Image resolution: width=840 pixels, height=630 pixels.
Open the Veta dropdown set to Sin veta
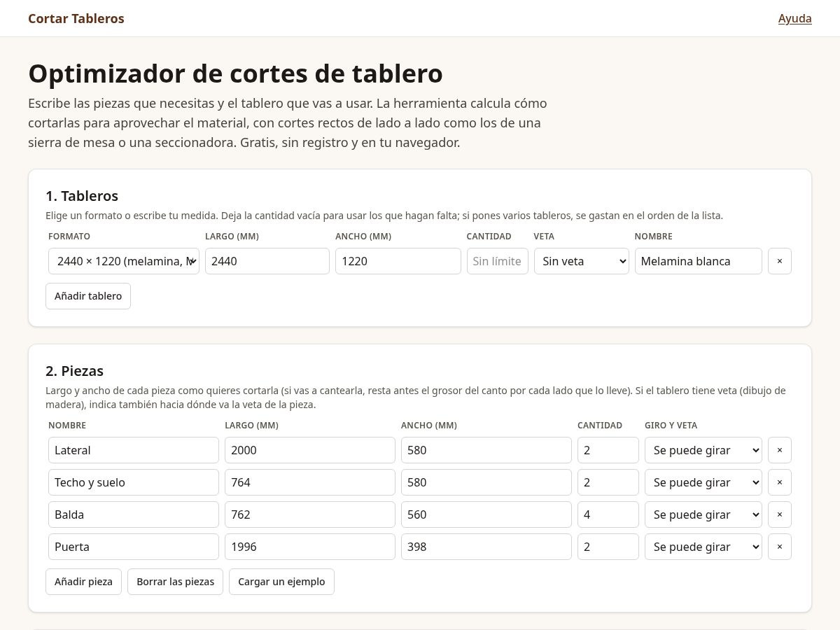click(582, 261)
